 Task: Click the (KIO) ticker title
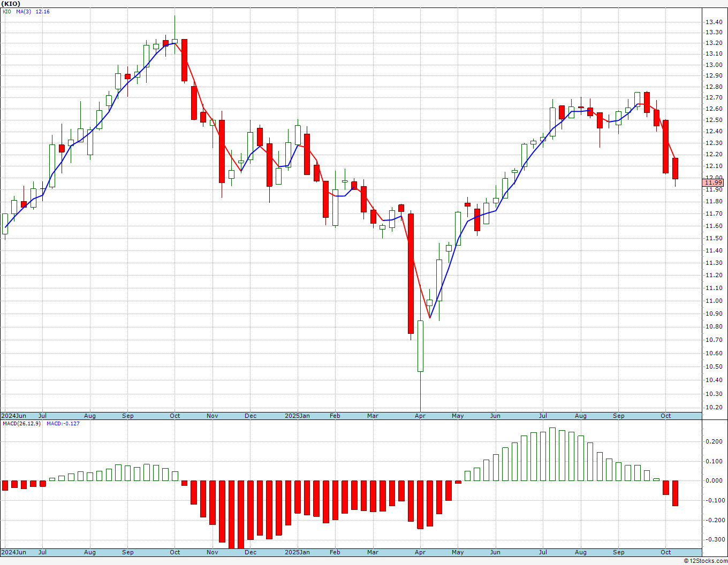[11, 4]
